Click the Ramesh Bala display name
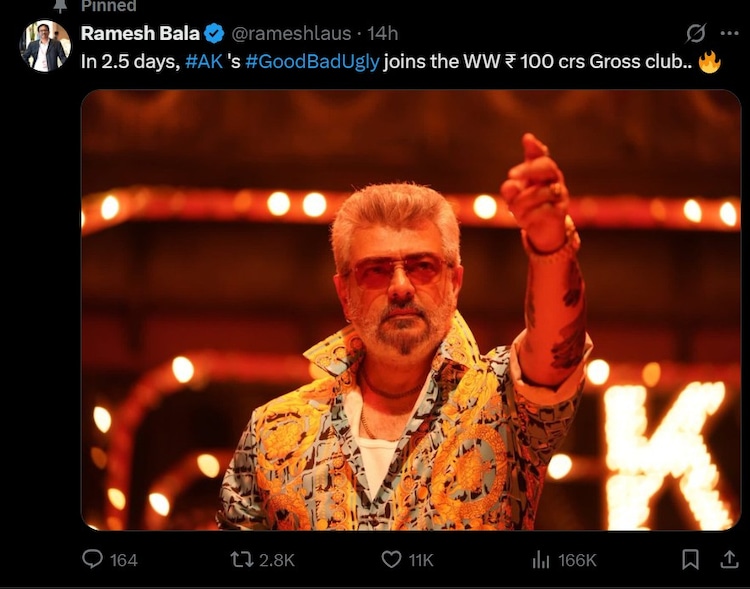 click(x=140, y=35)
